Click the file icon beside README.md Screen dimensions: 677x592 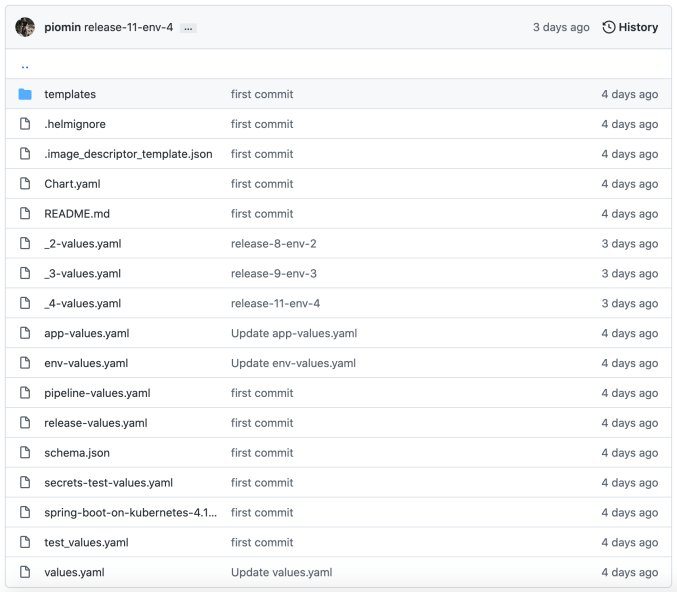click(25, 214)
